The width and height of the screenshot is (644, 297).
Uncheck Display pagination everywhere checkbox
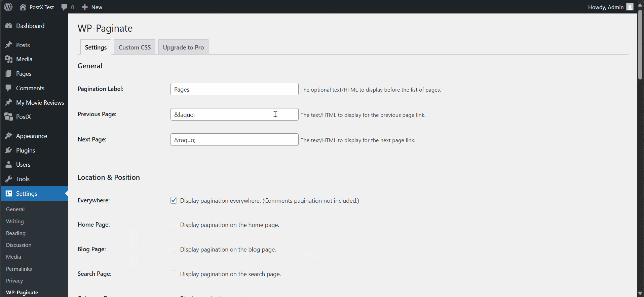(x=174, y=200)
